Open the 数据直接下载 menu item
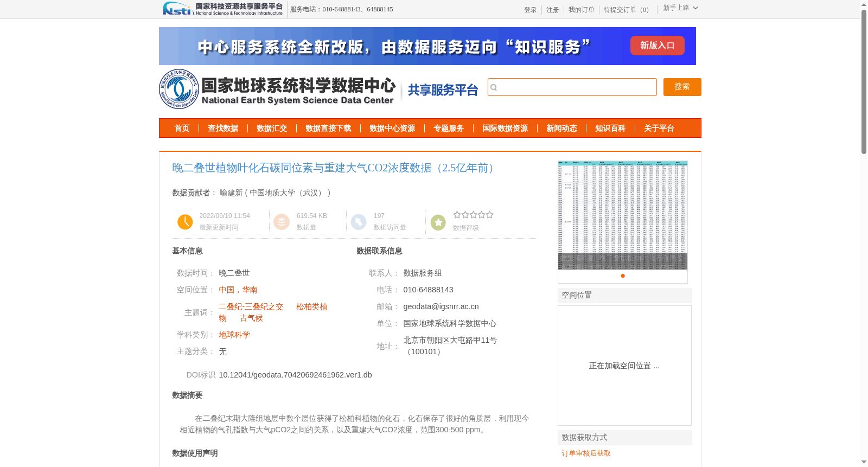Viewport: 868px width, 467px height. pos(328,129)
